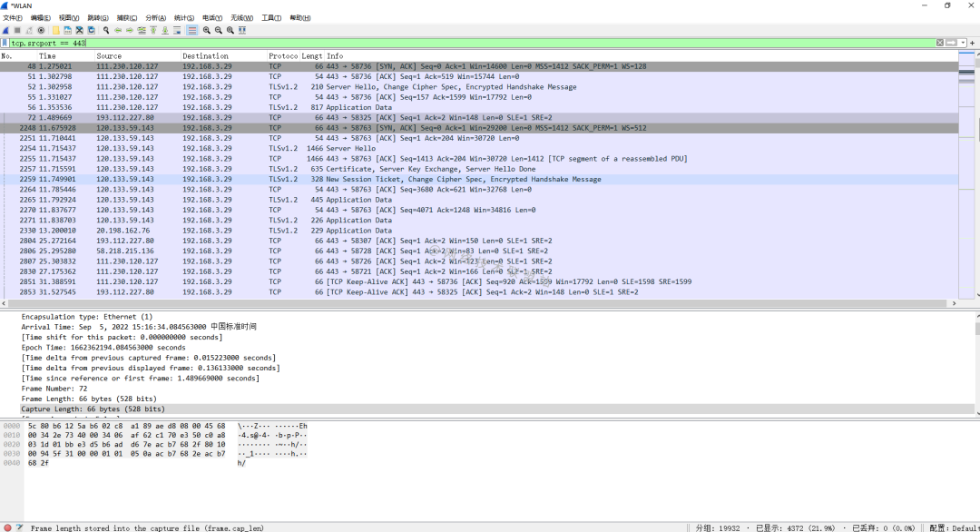Restart the current capture
980x532 pixels.
click(29, 30)
